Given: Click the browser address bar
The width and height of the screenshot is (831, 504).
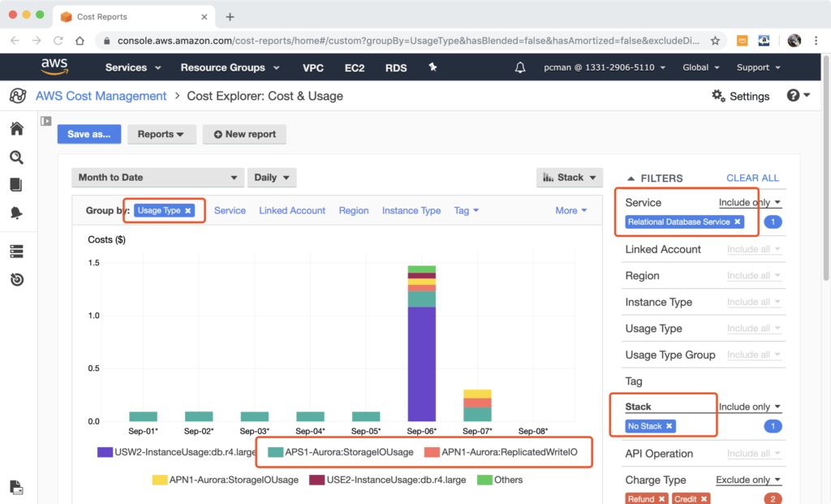Looking at the screenshot, I should click(408, 41).
